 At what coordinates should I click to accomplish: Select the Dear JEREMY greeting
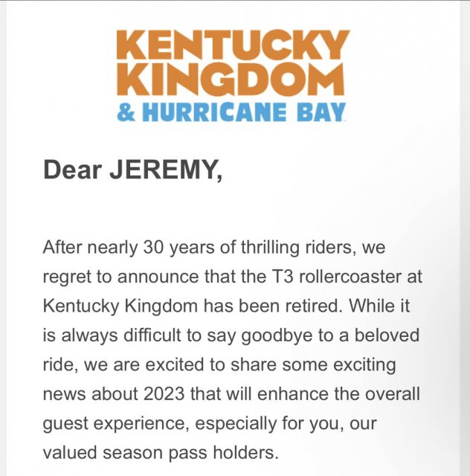click(x=132, y=170)
